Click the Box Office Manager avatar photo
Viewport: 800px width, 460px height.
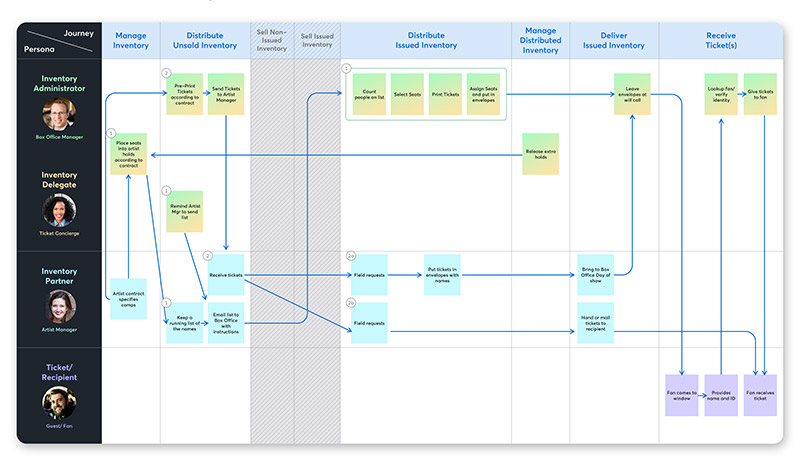click(59, 114)
